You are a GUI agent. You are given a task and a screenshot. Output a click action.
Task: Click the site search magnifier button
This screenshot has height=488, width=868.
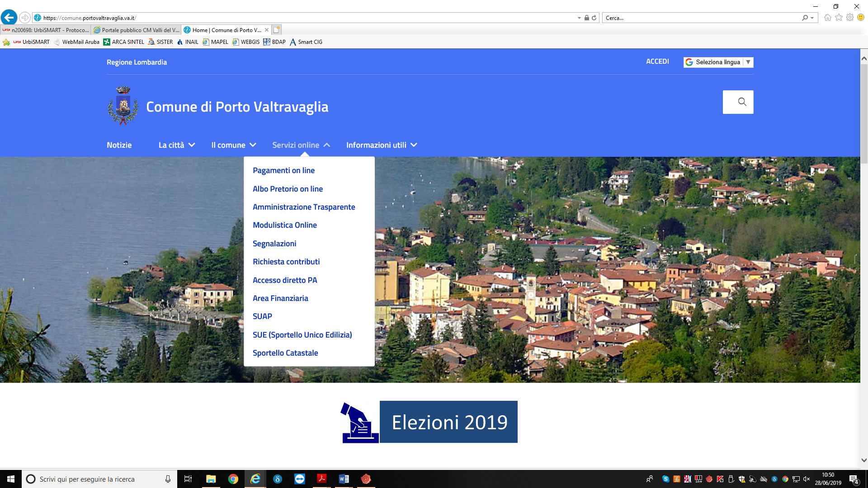[x=738, y=102]
